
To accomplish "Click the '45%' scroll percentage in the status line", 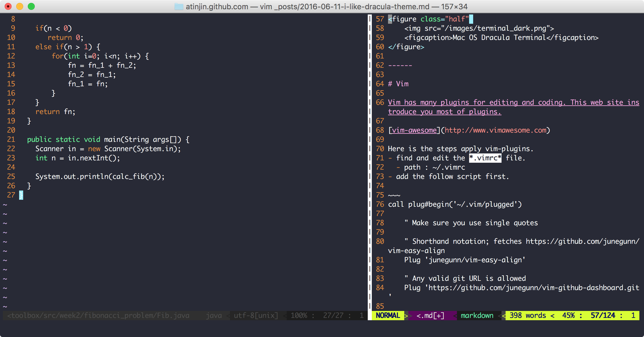I will click(x=568, y=315).
